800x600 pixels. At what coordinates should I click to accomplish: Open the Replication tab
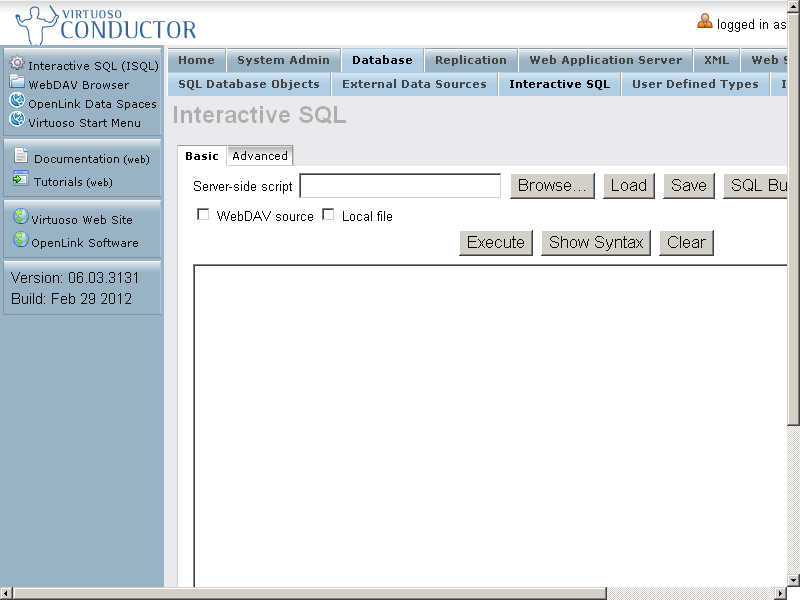470,60
